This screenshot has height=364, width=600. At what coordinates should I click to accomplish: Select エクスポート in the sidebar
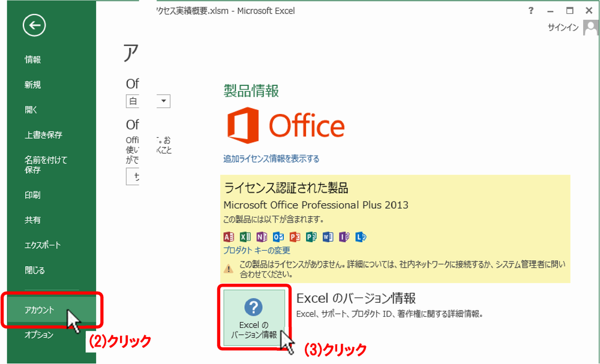pos(43,245)
